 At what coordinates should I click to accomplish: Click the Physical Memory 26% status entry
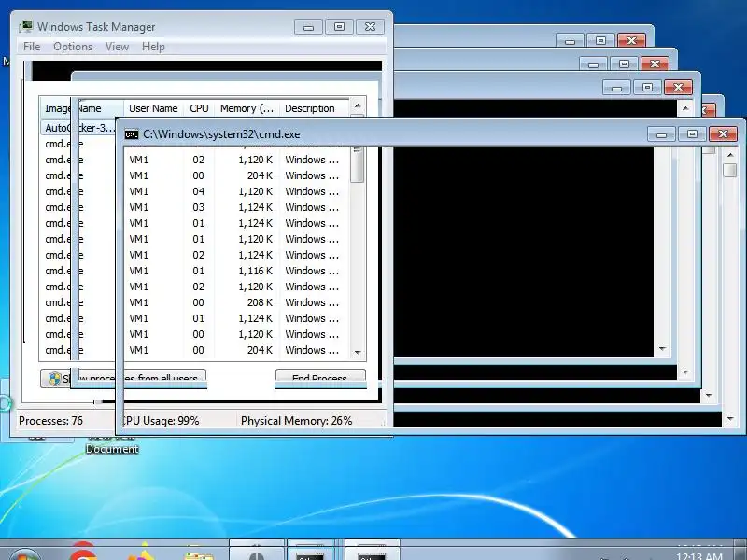tap(296, 421)
